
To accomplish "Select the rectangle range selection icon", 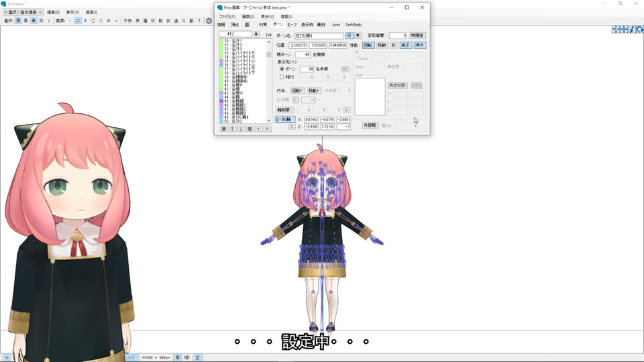I will pos(78,21).
